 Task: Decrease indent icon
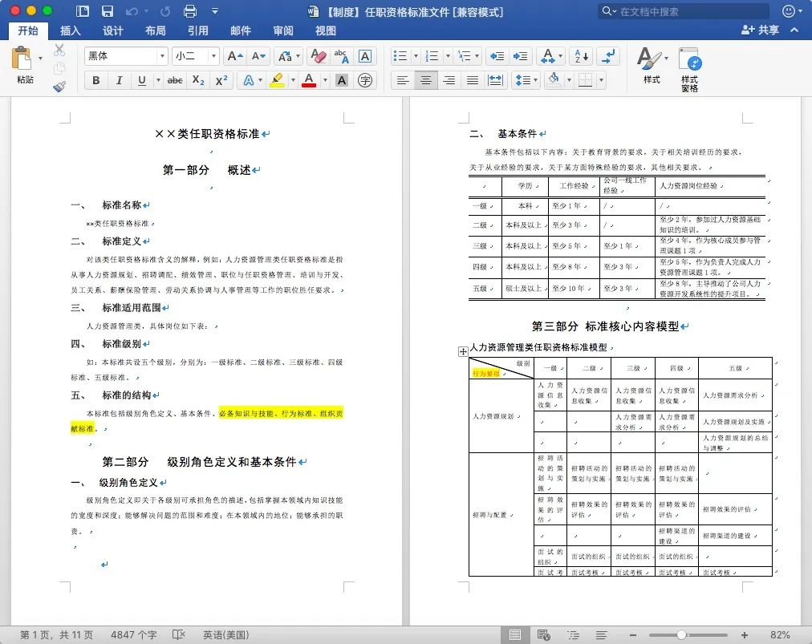click(x=497, y=56)
